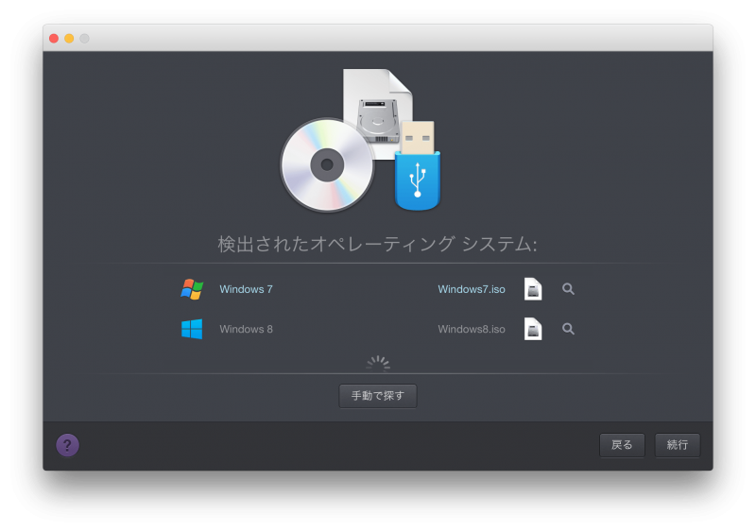Minimize the window with the yellow button

tap(69, 38)
